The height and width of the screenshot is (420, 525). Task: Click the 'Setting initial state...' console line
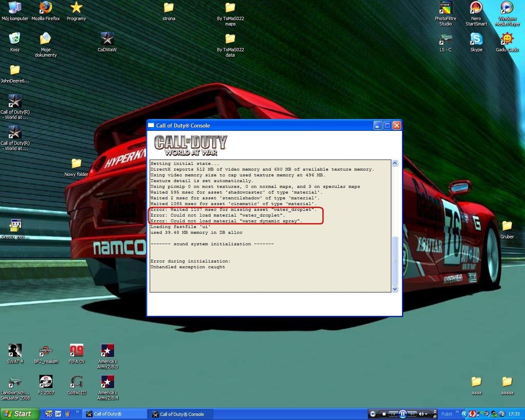click(x=185, y=164)
